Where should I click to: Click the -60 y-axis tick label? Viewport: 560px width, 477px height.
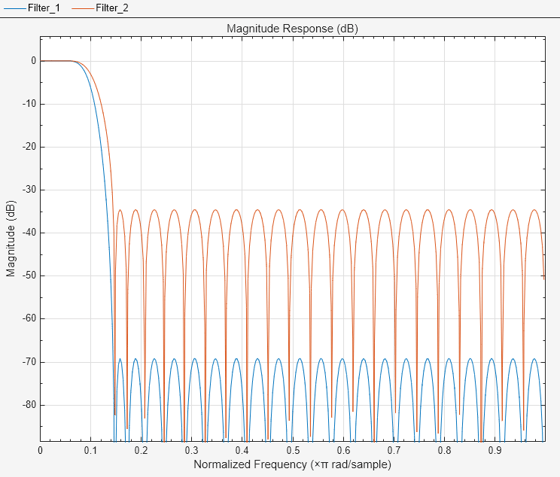click(29, 318)
